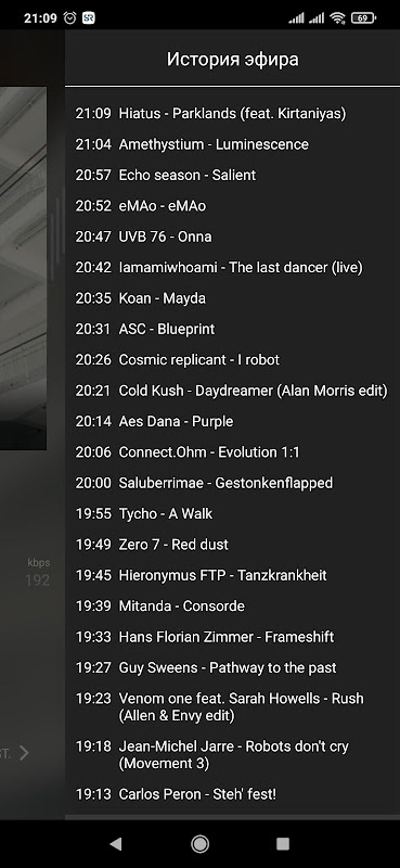Tap the album cover artwork on left
This screenshot has height=868, width=400.
pos(23,267)
